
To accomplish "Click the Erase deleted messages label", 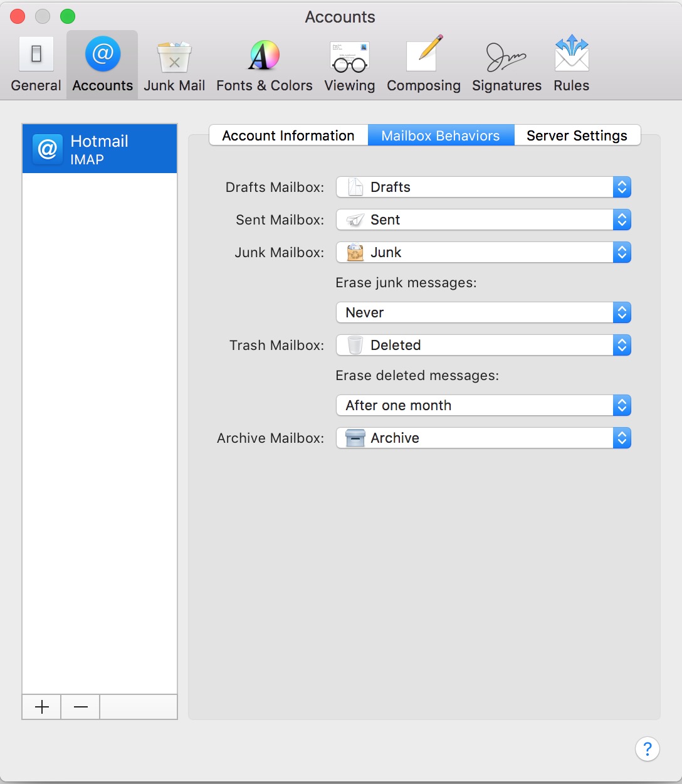I will pos(417,376).
